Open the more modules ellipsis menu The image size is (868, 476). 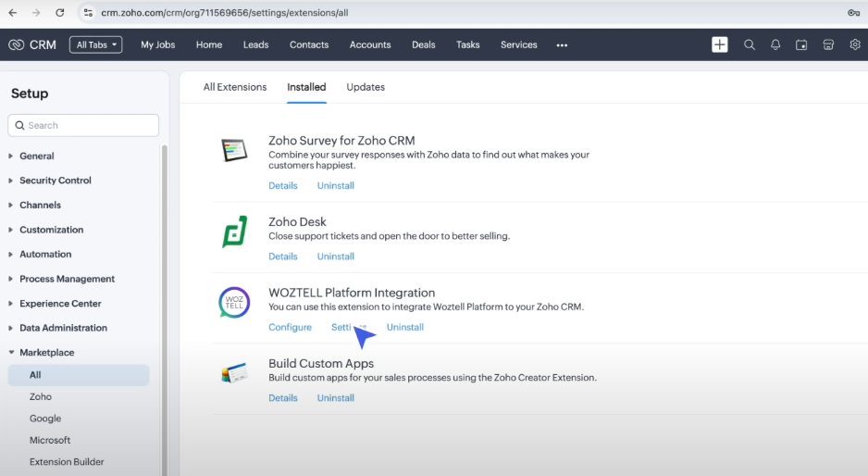[x=562, y=45]
